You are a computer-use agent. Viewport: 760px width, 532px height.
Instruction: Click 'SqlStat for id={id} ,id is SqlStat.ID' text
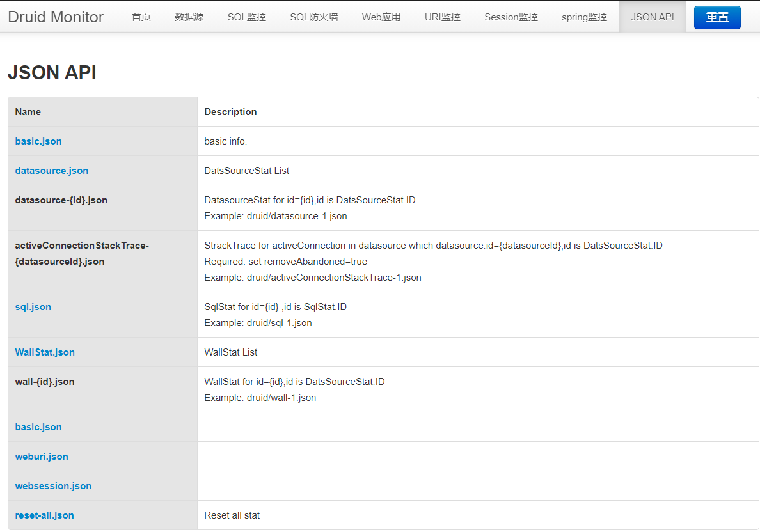[x=275, y=307]
